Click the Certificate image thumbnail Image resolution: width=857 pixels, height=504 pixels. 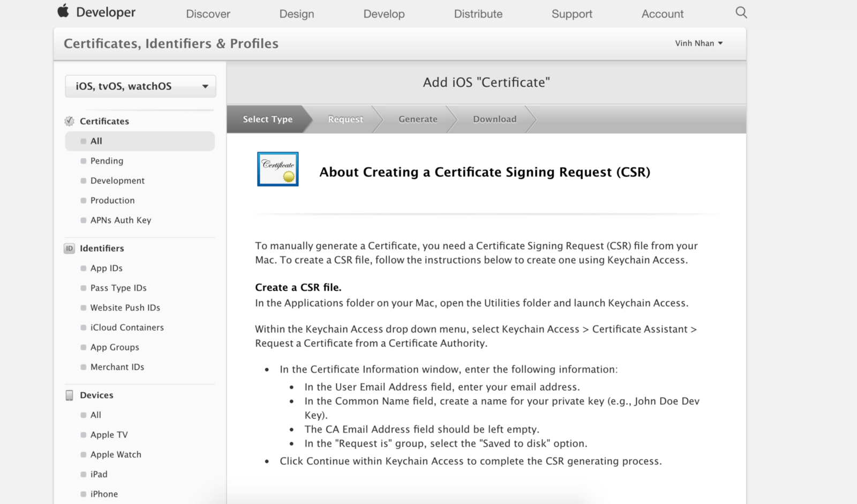(278, 169)
